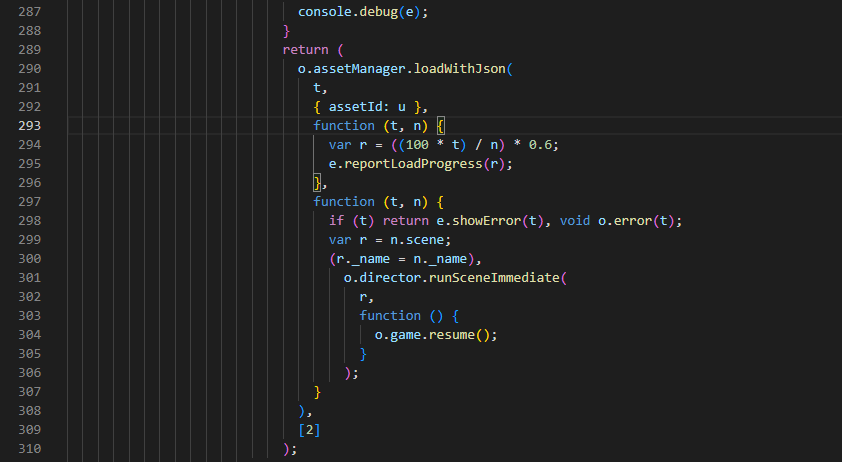This screenshot has height=462, width=842.
Task: Click line number 307 in gutter
Action: point(30,392)
